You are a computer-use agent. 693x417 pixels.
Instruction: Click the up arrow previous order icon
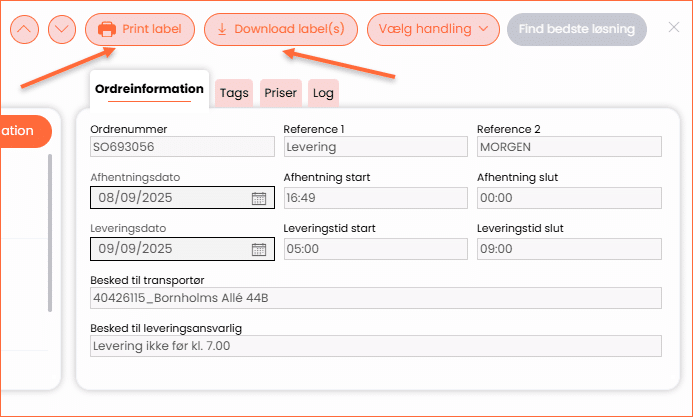click(x=26, y=29)
